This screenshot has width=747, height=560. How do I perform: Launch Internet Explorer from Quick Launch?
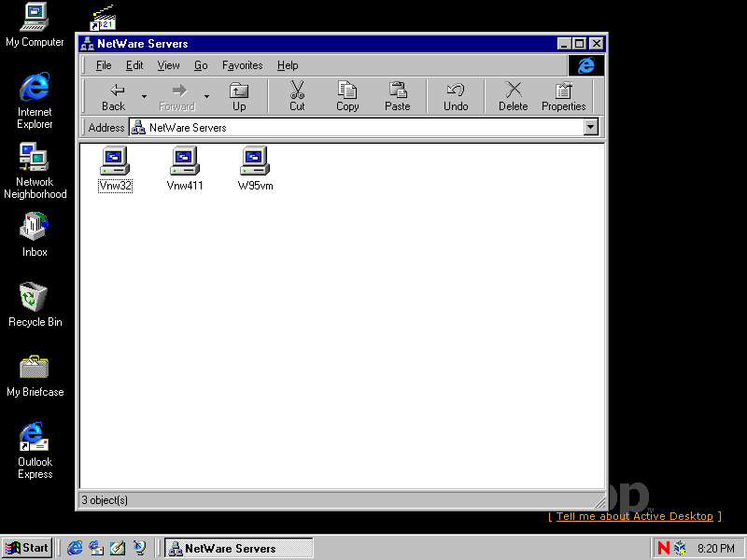[75, 548]
